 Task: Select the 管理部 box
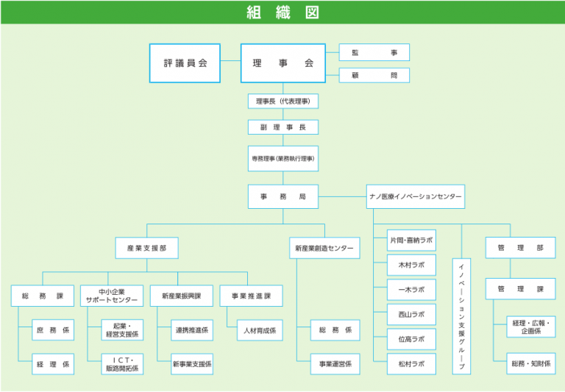click(x=521, y=248)
